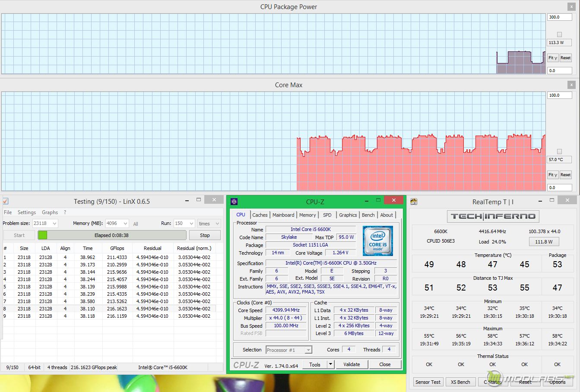
Task: Click the Time column header in LinX
Action: (88, 248)
